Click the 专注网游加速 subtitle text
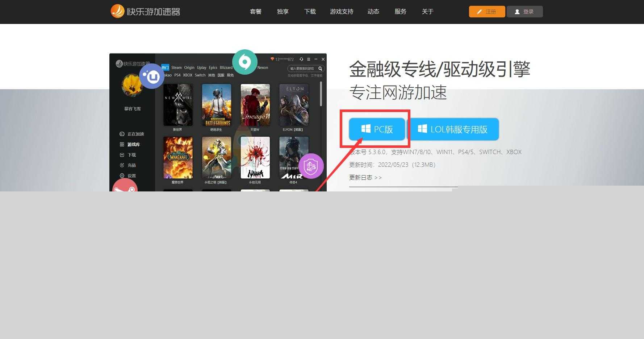The height and width of the screenshot is (339, 644). point(398,92)
